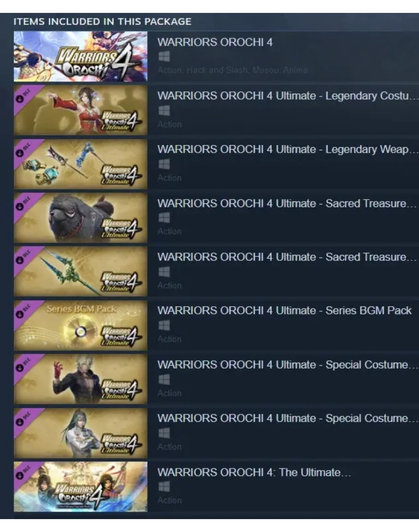Open the WARRIORS OROCHI 4 base game thumbnail

81,56
